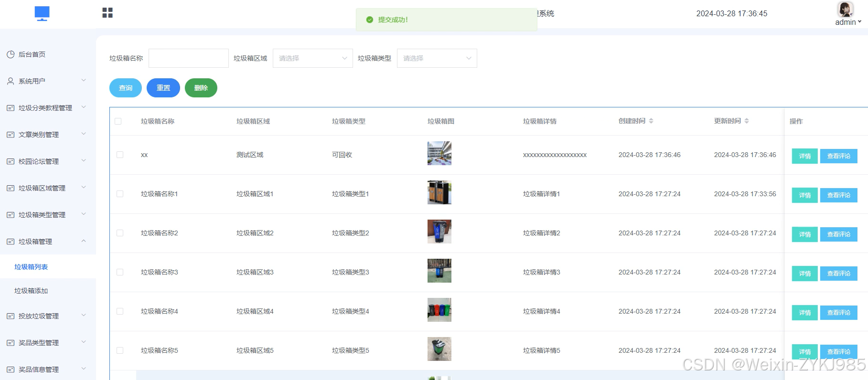Click the green success check icon
The width and height of the screenshot is (868, 380).
point(369,20)
